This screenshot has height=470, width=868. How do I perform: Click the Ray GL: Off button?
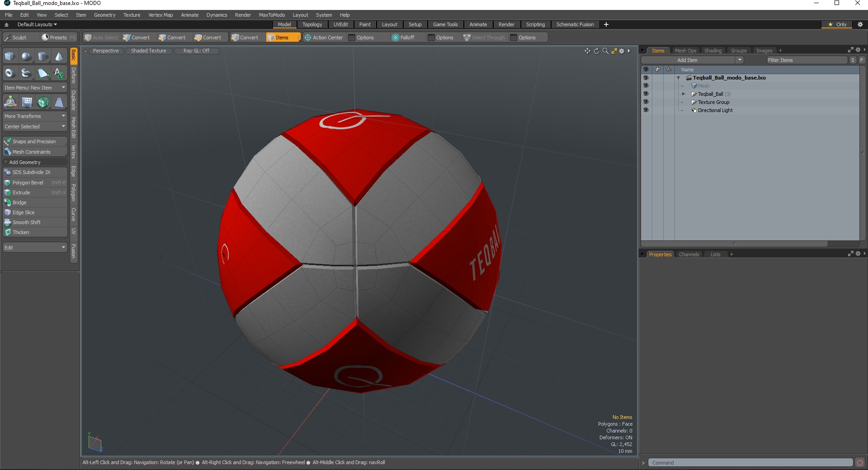coord(196,51)
